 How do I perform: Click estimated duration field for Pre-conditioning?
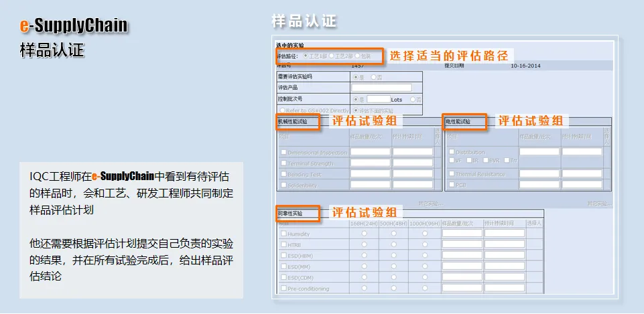coord(505,288)
